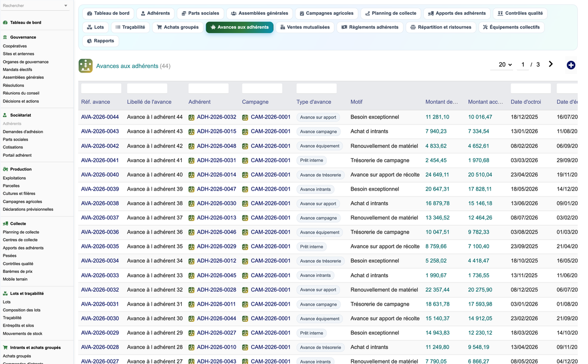Click the page number field showing 1
This screenshot has width=588, height=364.
523,65
